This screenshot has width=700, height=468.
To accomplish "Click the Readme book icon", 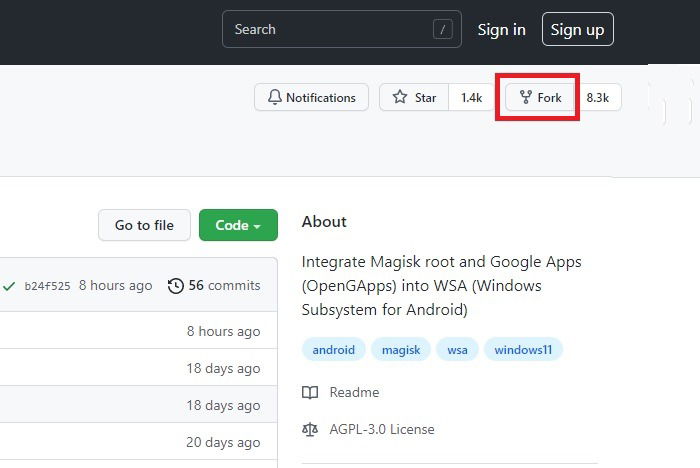I will (310, 393).
